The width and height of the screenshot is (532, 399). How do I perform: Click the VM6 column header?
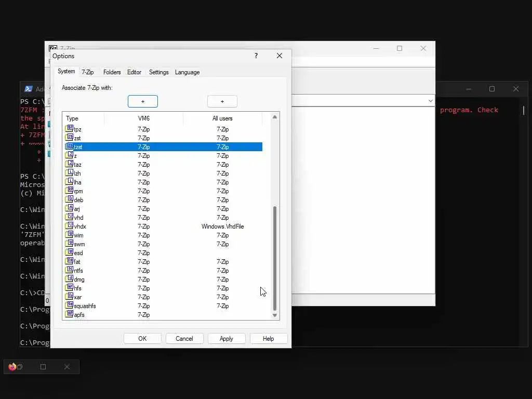(143, 118)
